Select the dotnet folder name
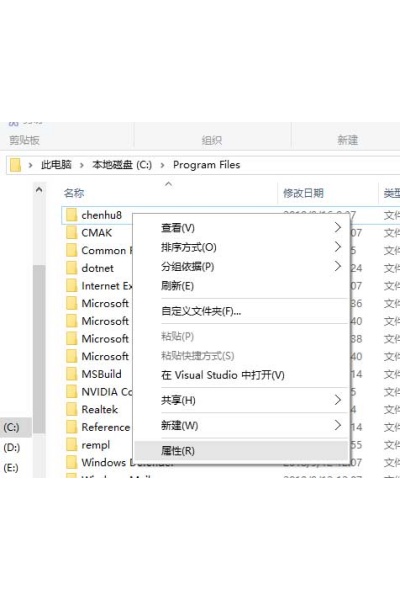 click(97, 268)
